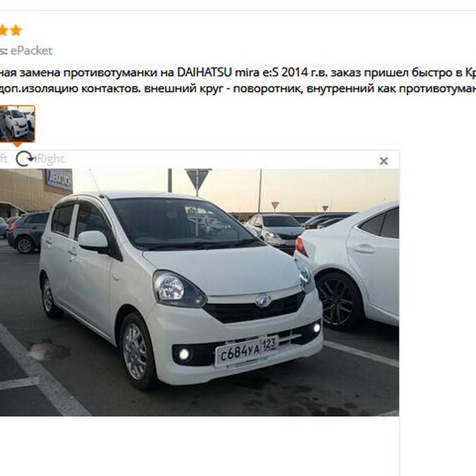The width and height of the screenshot is (476, 476).
Task: Click the license plate C684YA 123
Action: click(246, 352)
